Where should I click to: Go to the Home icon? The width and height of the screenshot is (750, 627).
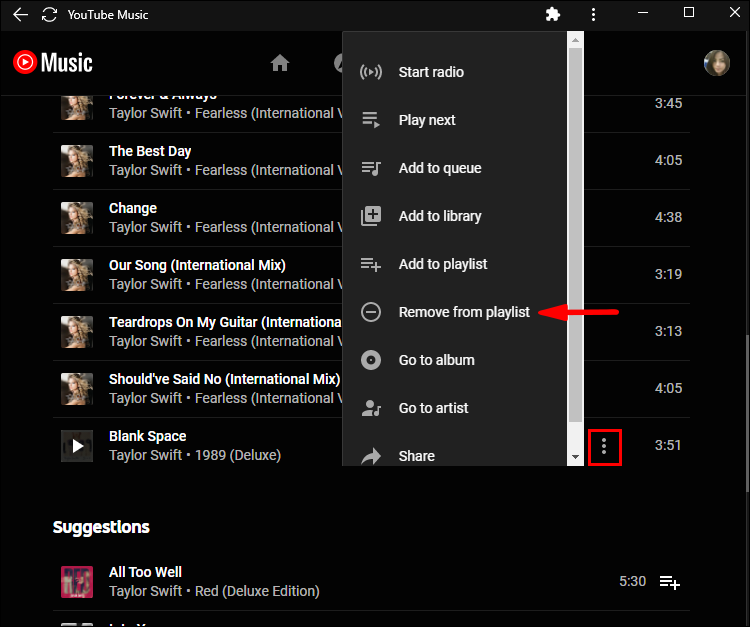pyautogui.click(x=280, y=63)
